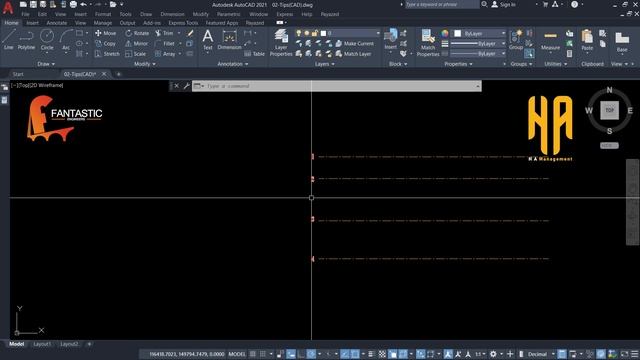This screenshot has width=640, height=360.
Task: Click the Copy tool
Action: [x=105, y=43]
